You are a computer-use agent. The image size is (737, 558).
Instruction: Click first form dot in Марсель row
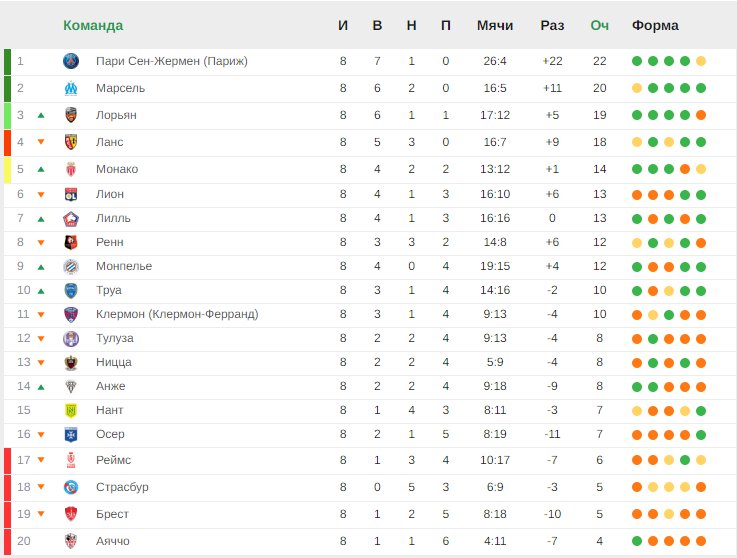coord(637,88)
